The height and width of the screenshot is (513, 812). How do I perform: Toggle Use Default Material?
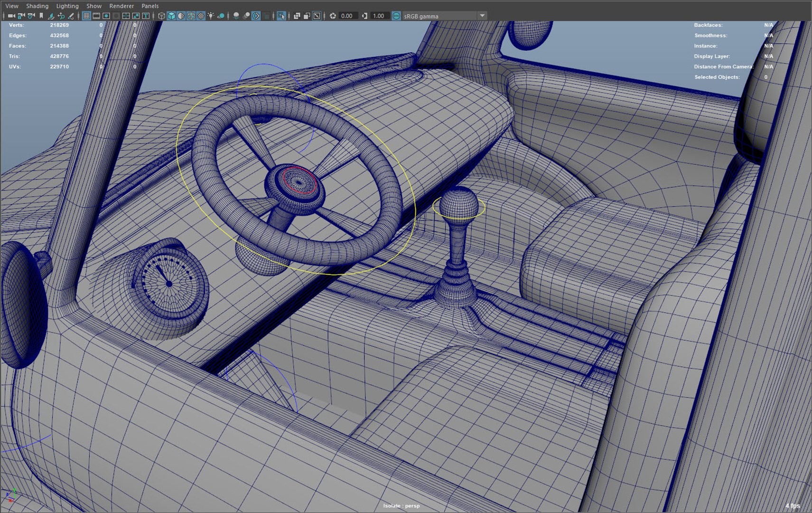(x=181, y=16)
